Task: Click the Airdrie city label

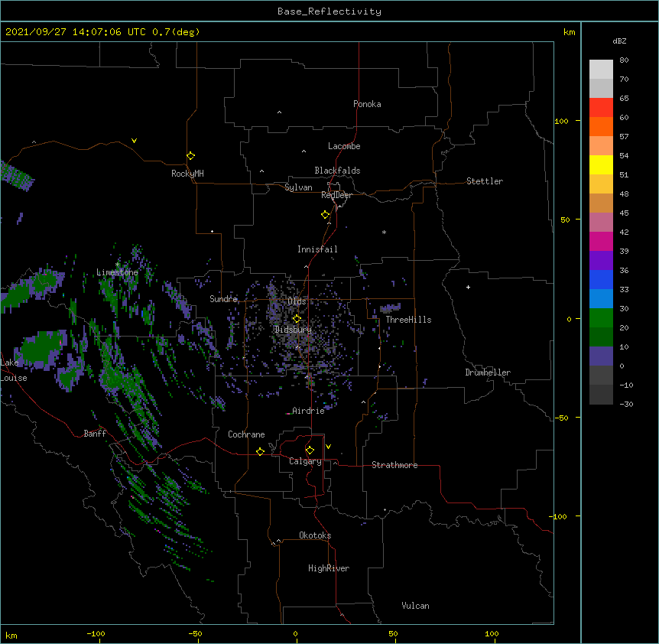Action: click(x=308, y=411)
